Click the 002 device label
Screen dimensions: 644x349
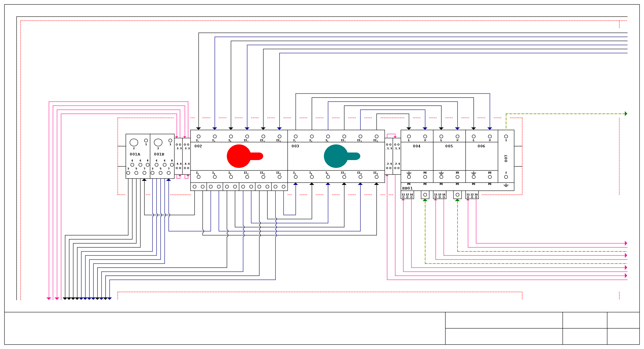(198, 146)
